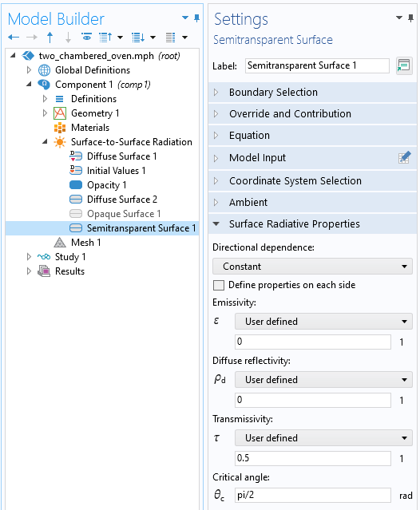Screen dimensions: 420x510
Task: Click the Model Input edit icon
Action: (x=404, y=158)
